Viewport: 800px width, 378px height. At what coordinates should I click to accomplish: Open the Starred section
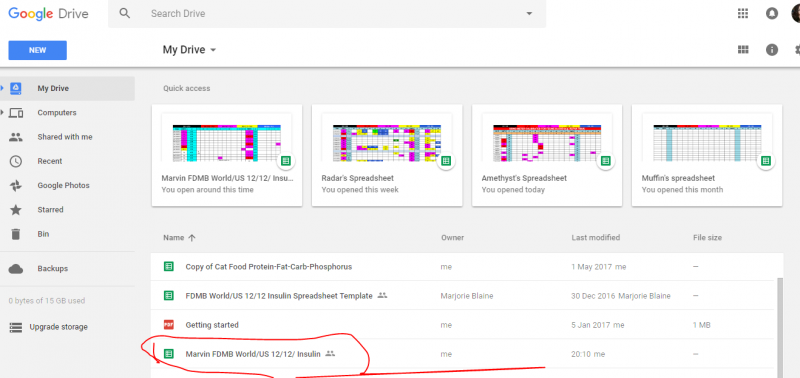pos(50,210)
